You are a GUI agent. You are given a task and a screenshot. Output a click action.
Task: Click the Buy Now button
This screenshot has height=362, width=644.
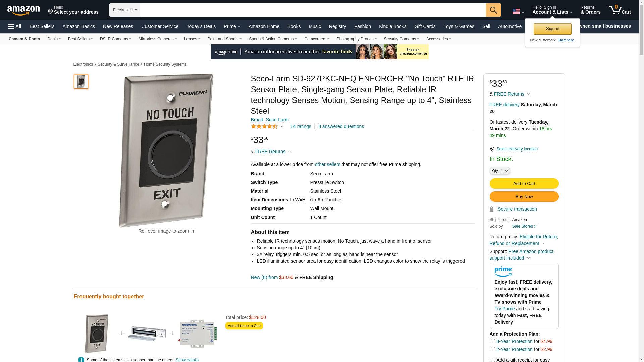[524, 196]
